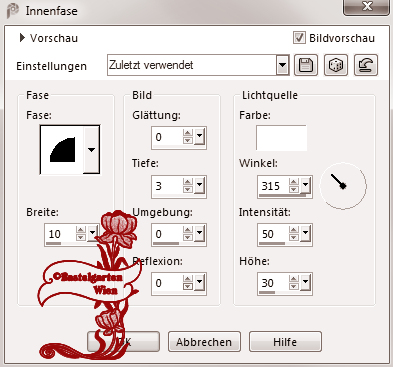Pick the Farbe light color swatch
The height and width of the screenshot is (367, 393).
(x=281, y=137)
